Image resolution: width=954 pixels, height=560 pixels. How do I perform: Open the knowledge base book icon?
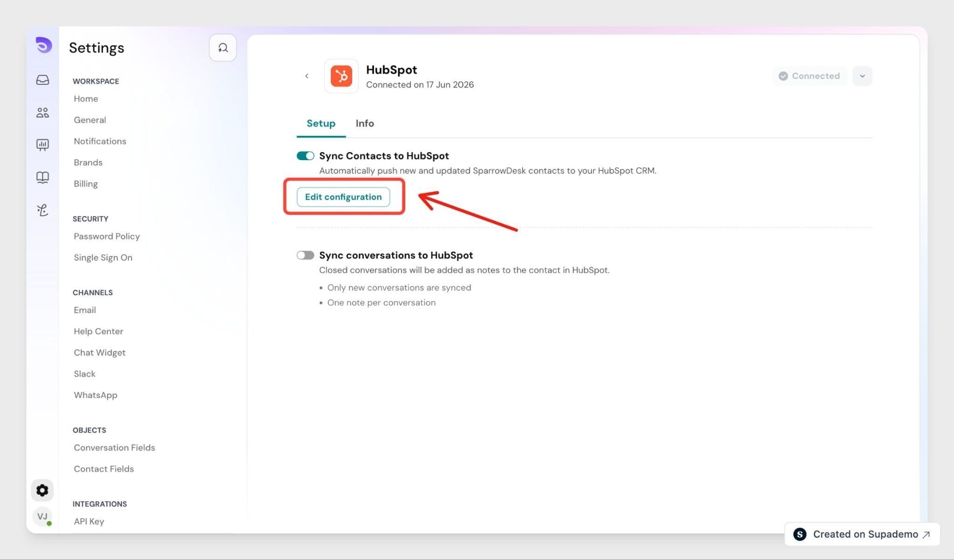[42, 177]
